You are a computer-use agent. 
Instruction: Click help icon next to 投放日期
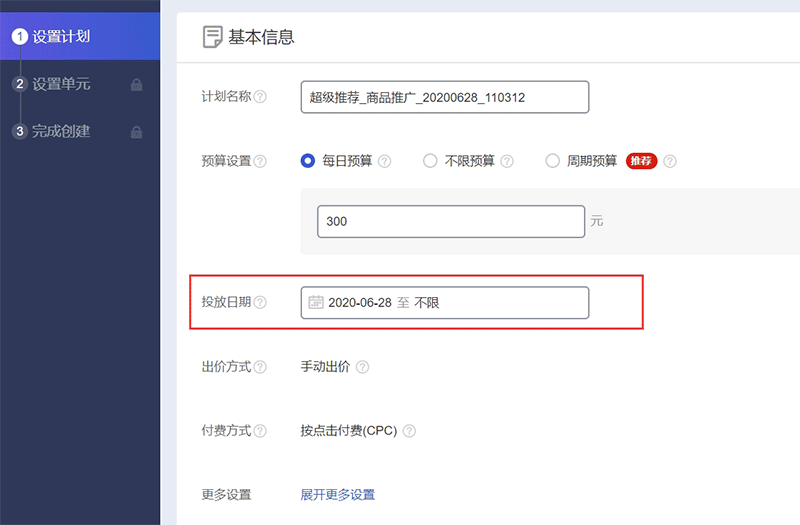(x=260, y=302)
